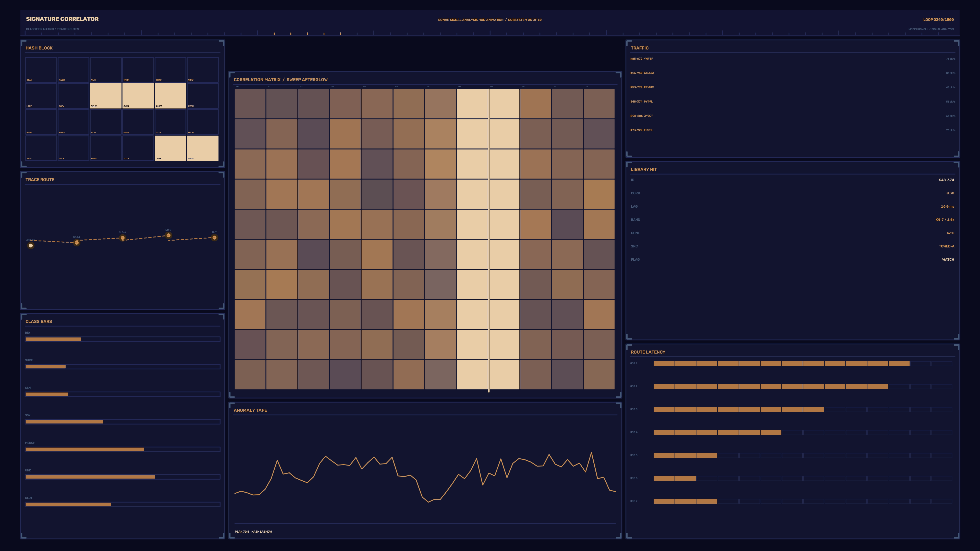Click the Signature Correlator title
The width and height of the screenshot is (980, 551).
click(x=62, y=19)
